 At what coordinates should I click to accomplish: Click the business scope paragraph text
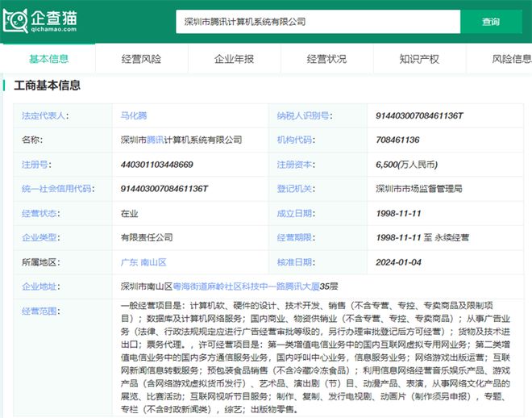point(315,357)
